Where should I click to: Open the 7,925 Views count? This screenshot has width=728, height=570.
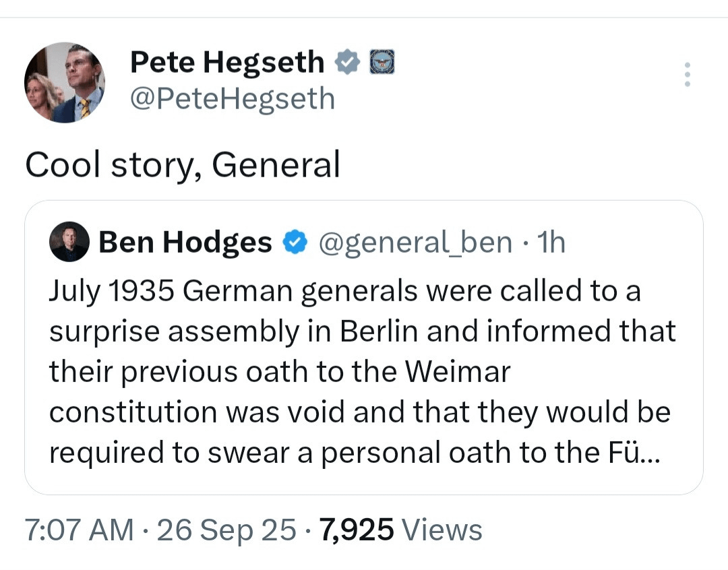click(400, 530)
